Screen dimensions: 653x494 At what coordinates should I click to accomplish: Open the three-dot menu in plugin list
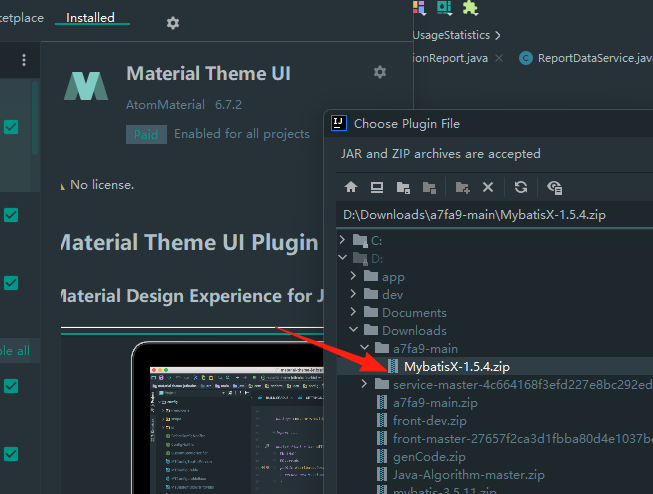click(x=24, y=60)
